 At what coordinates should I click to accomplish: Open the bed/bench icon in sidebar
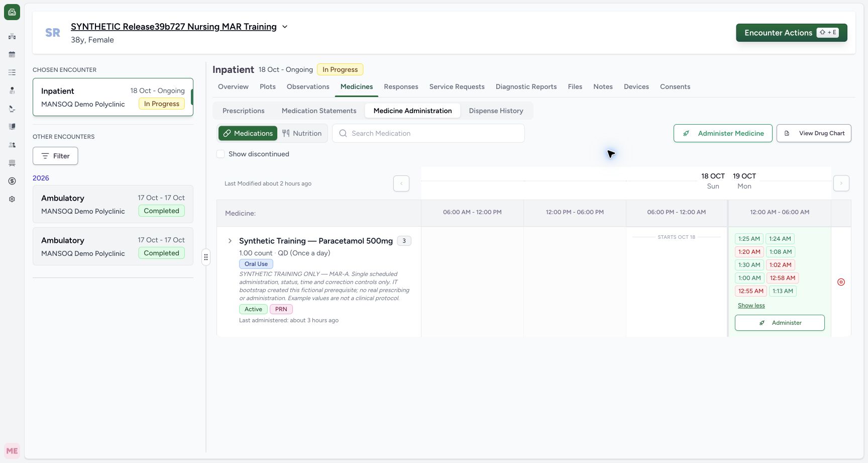[x=12, y=163]
